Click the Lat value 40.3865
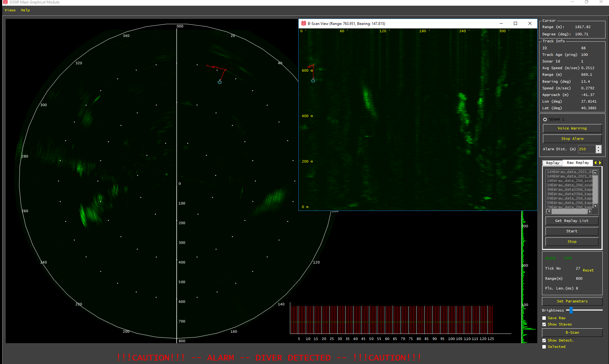This screenshot has height=364, width=609. (589, 108)
